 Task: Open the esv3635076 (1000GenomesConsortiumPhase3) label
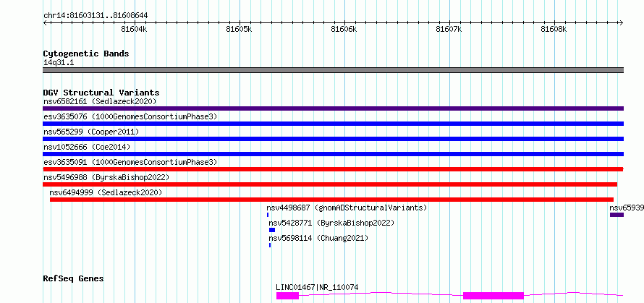130,116
